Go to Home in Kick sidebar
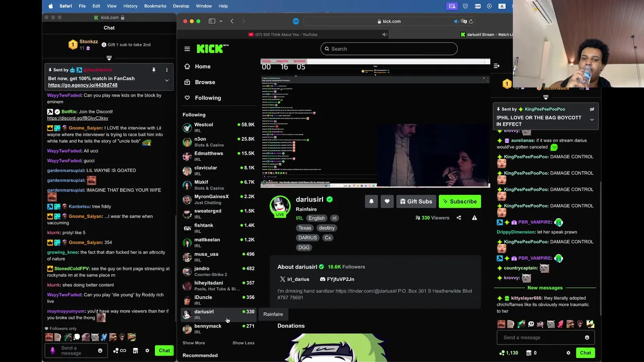The width and height of the screenshot is (644, 362). (197, 66)
